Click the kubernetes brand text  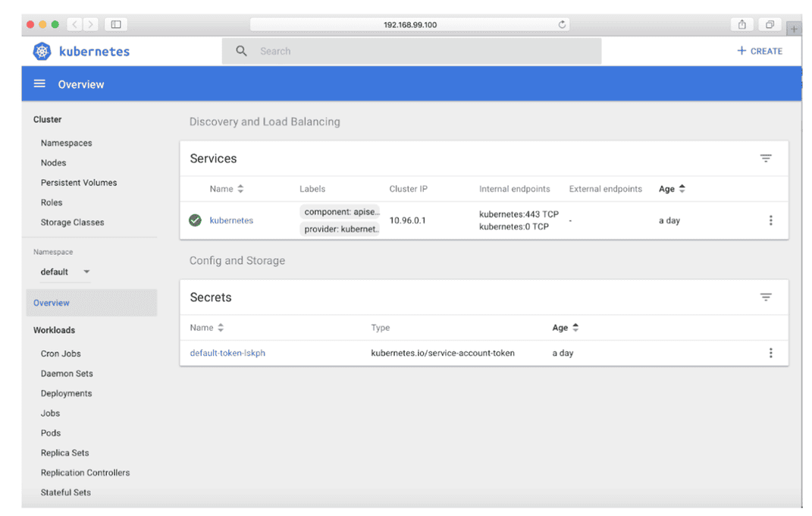(x=94, y=52)
